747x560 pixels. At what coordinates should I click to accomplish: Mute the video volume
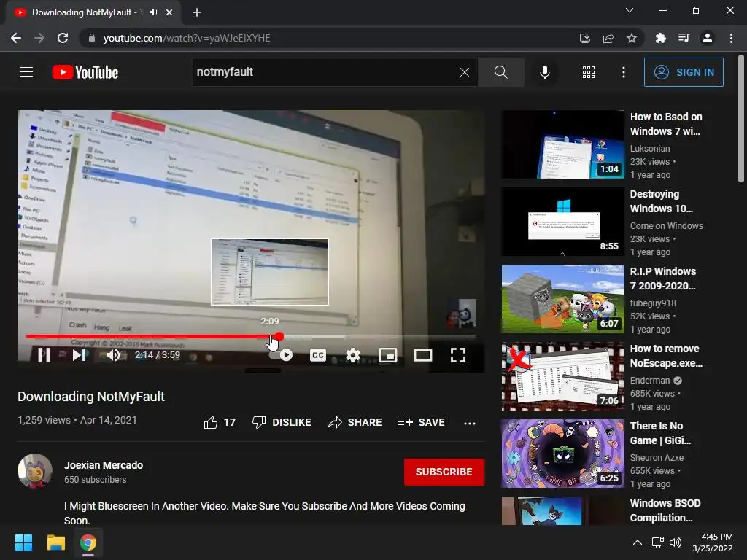coord(113,355)
